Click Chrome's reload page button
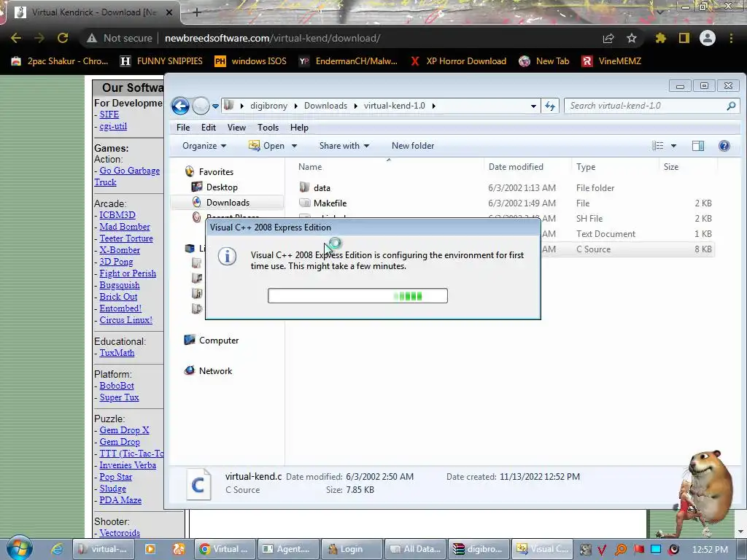Viewport: 747px width, 560px height. pos(63,38)
